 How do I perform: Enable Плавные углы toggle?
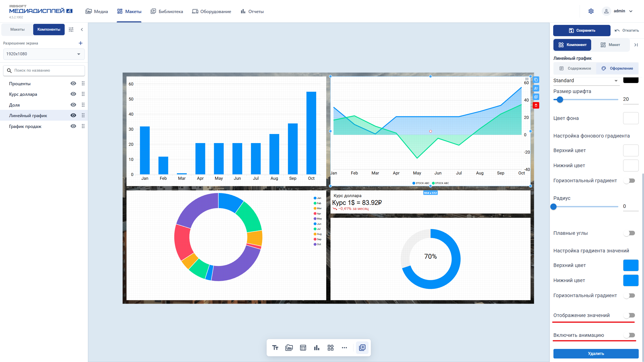[x=630, y=233]
